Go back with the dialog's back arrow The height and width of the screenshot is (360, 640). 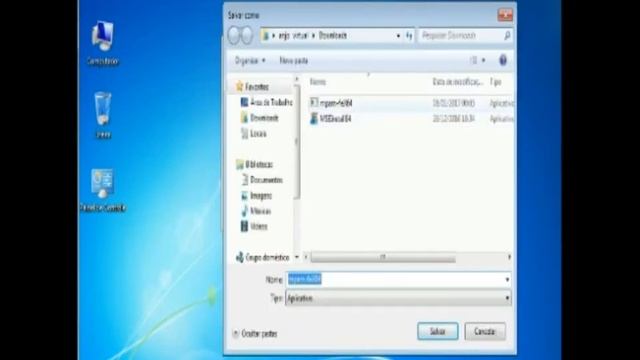(x=234, y=36)
